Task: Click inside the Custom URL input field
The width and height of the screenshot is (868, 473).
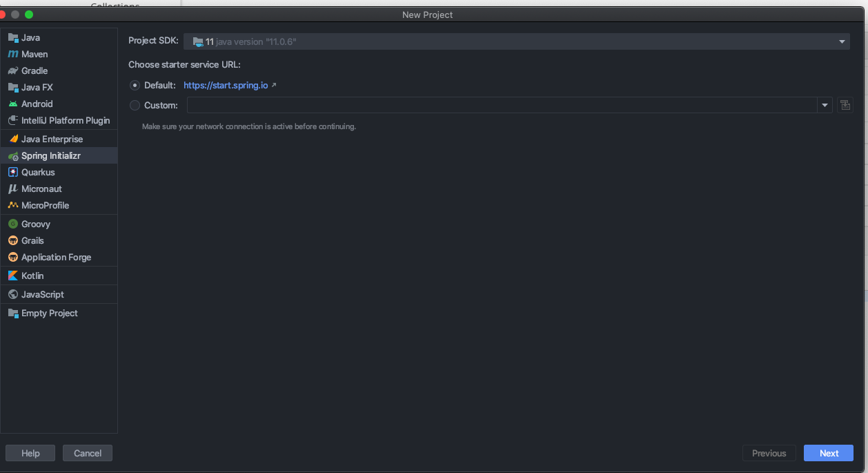Action: coord(502,105)
